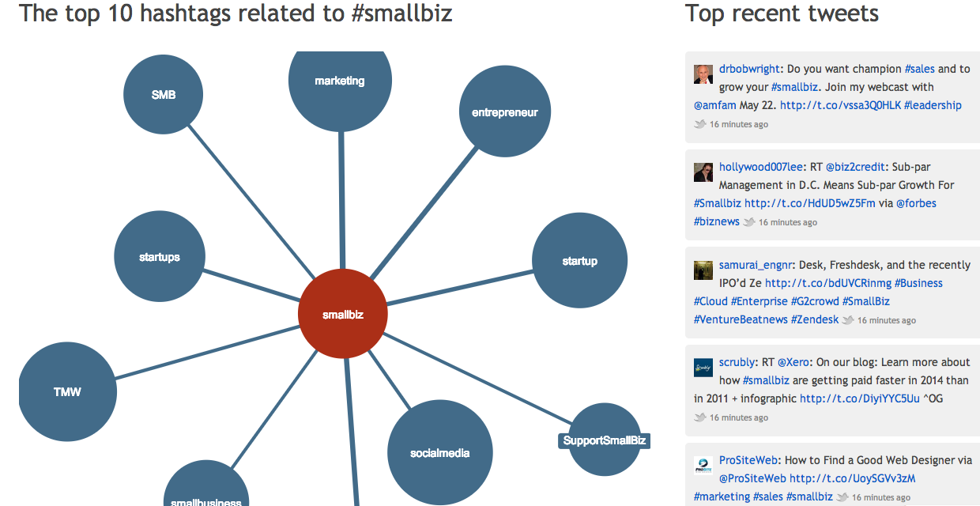This screenshot has width=980, height=506.
Task: Select the TMW hashtag node
Action: pyautogui.click(x=67, y=391)
